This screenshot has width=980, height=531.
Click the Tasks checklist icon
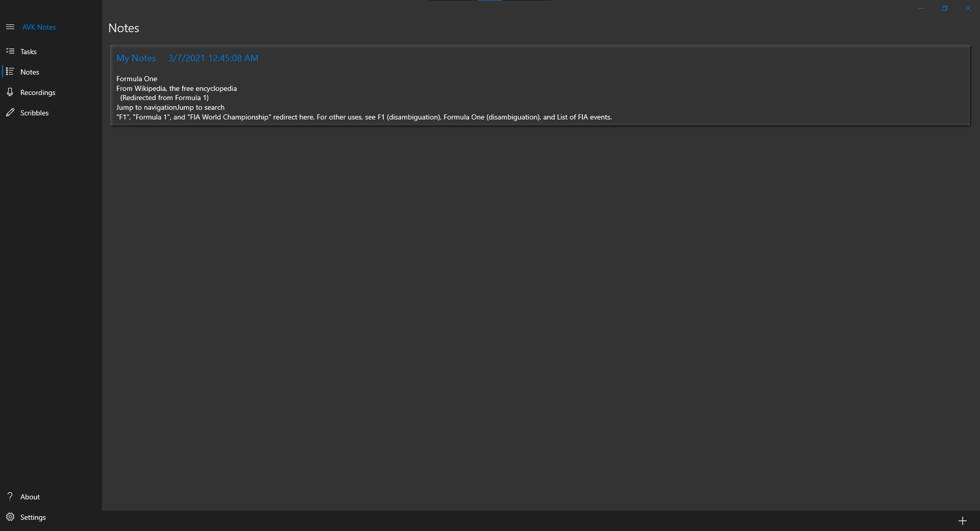coord(10,51)
